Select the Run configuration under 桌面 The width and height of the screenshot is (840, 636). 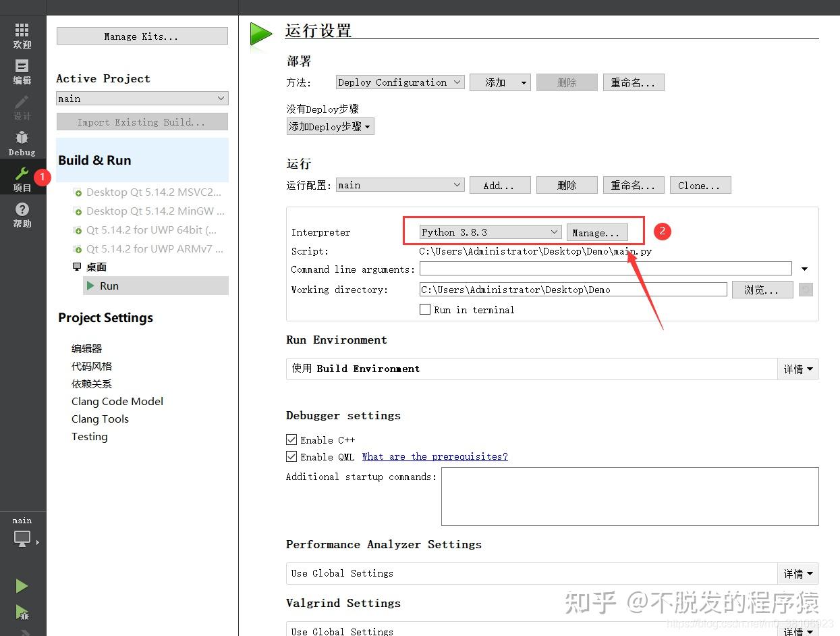coord(109,286)
